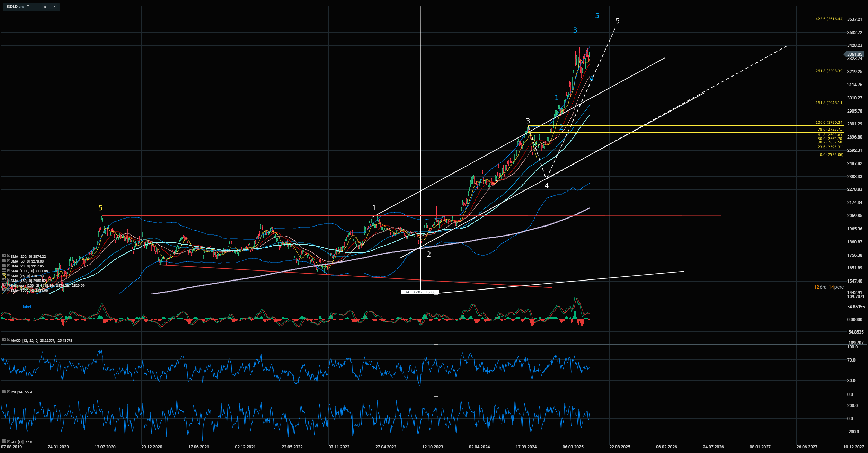The width and height of the screenshot is (868, 453).
Task: Select the blue wave label 3 at the peak
Action: [575, 30]
